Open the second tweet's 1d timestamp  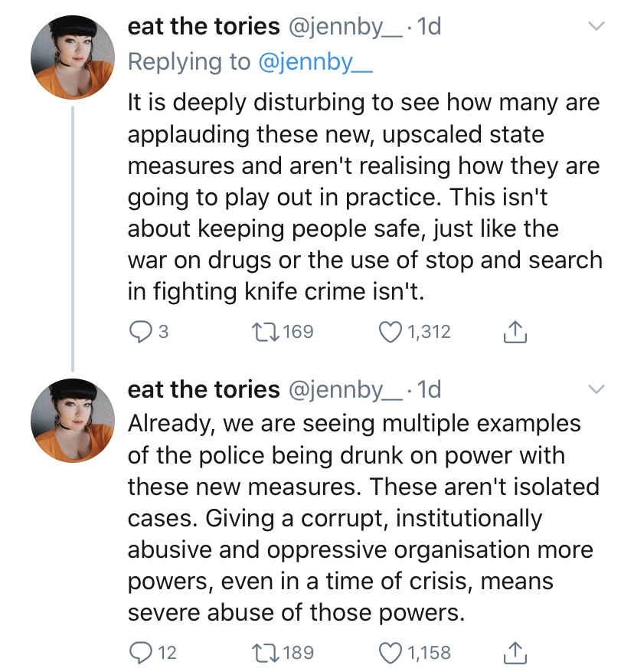coord(429,389)
